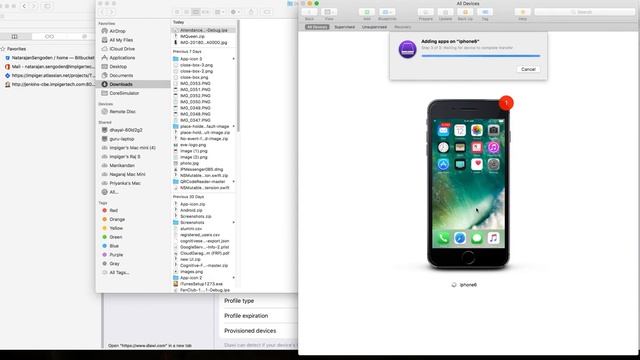640x360 pixels.
Task: Select Nagaraj Mac Mini shared computer
Action: click(127, 174)
